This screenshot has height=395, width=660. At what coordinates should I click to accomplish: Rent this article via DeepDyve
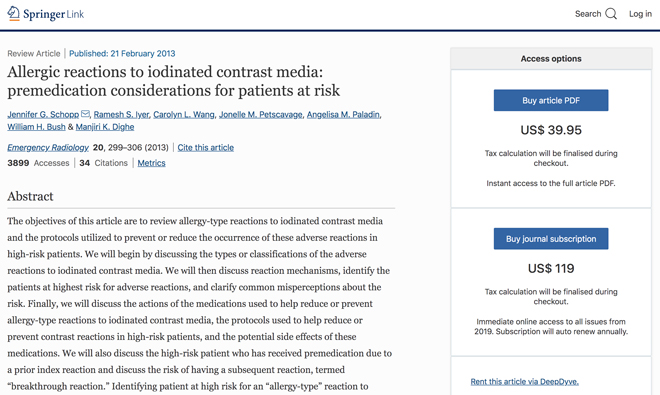(x=524, y=382)
